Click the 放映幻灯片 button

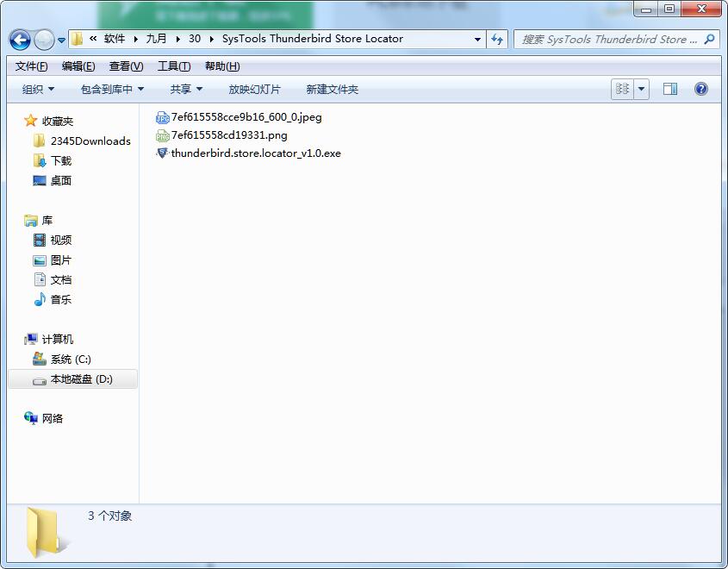pos(254,89)
